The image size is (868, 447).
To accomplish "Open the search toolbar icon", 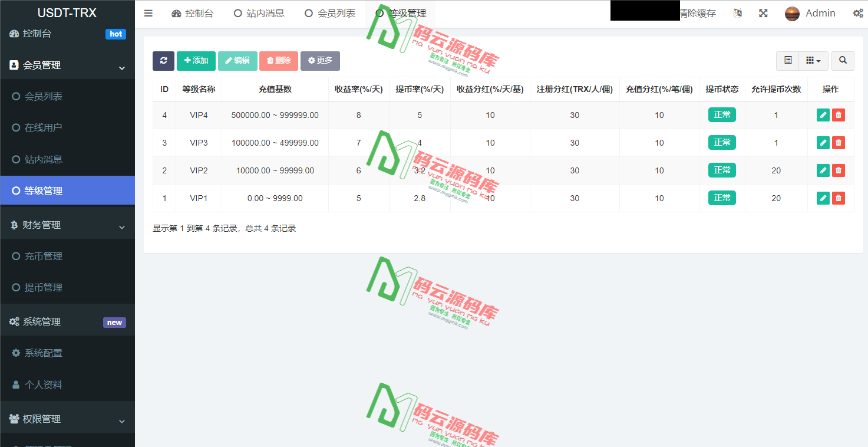I will tap(843, 61).
